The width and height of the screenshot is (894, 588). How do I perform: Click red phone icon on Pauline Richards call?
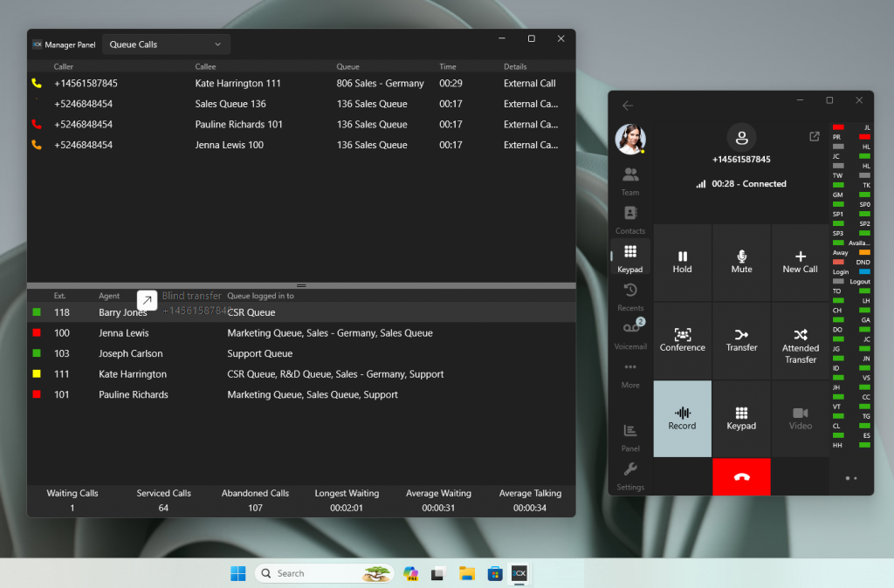click(x=37, y=124)
